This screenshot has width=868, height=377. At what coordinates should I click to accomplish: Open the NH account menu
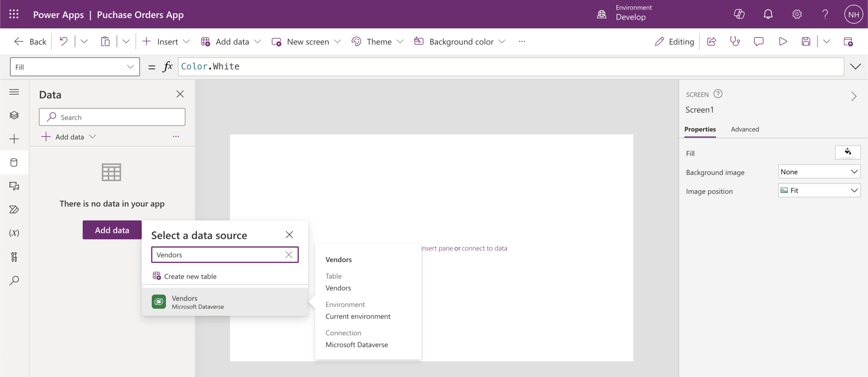pyautogui.click(x=854, y=14)
